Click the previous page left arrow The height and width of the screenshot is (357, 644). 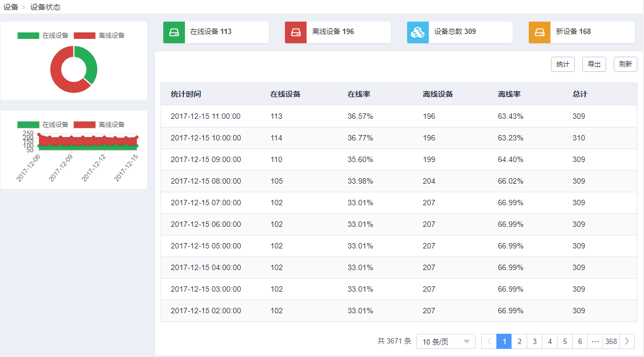pos(489,341)
